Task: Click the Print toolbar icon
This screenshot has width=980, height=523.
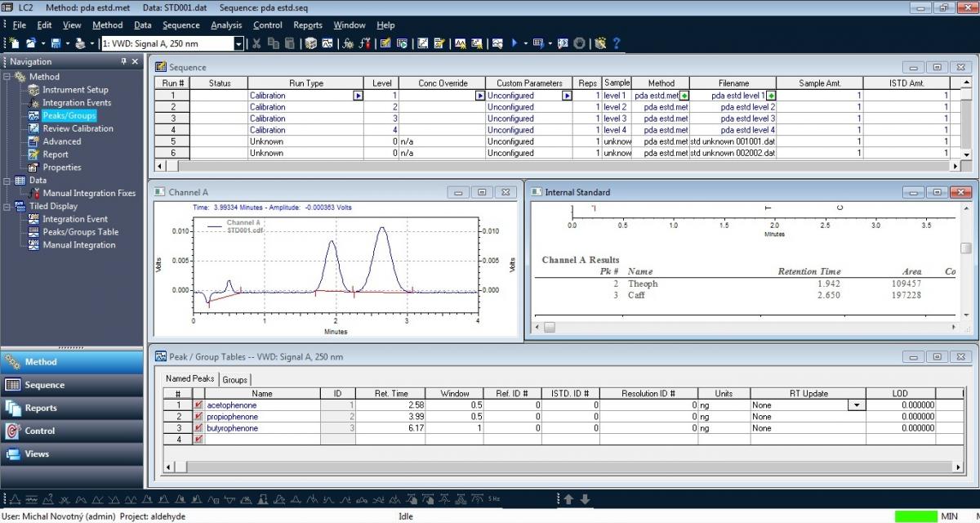Action: point(80,43)
